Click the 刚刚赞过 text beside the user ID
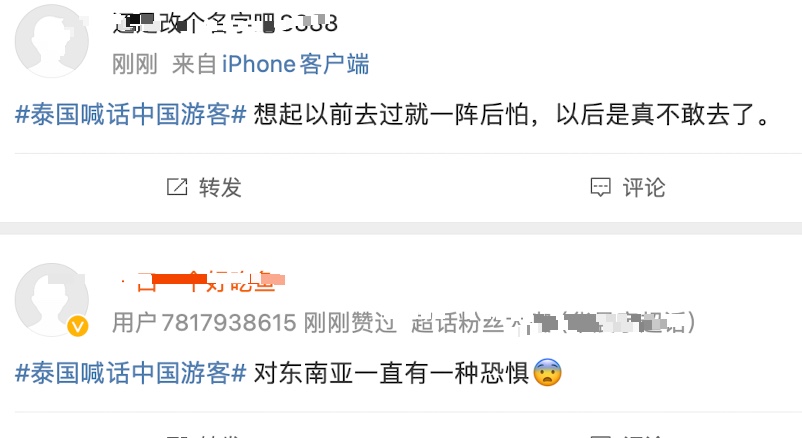Screen dimensions: 802x438 point(350,323)
